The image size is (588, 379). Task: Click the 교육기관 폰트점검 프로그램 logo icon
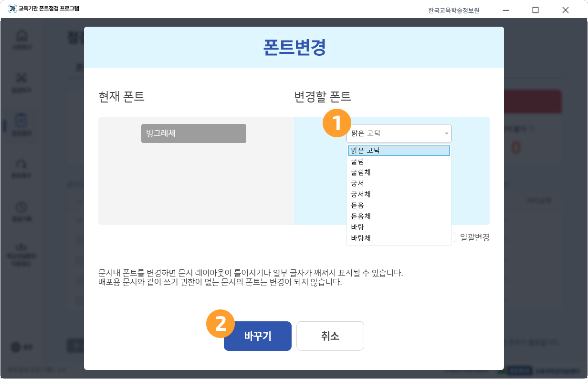tap(11, 9)
